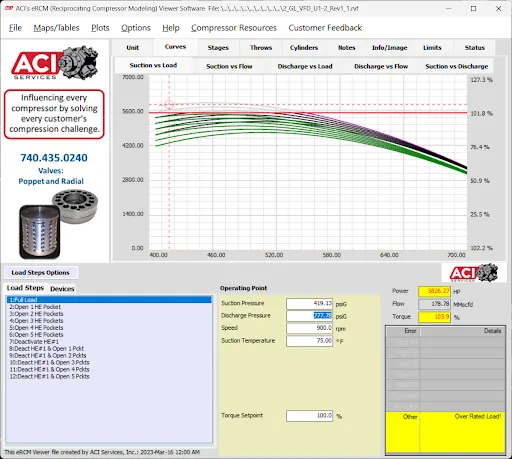Select load step 2:Open 1 HE Pocket

(109, 307)
